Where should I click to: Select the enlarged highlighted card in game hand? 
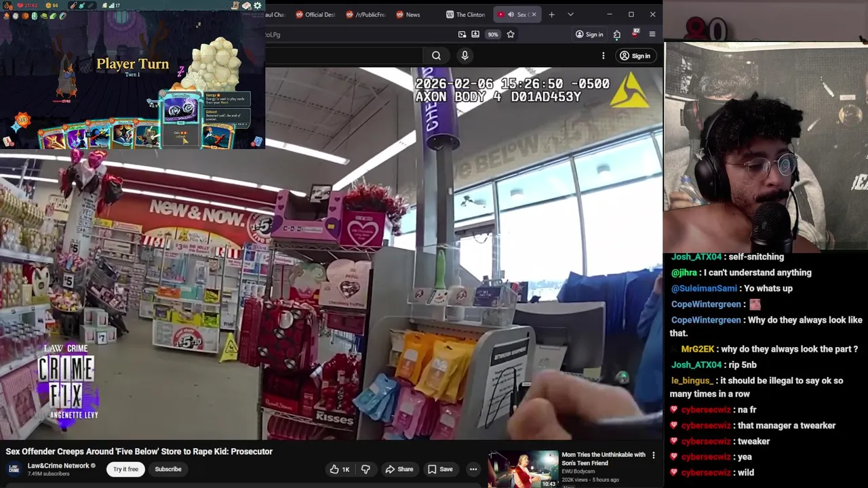pyautogui.click(x=181, y=119)
